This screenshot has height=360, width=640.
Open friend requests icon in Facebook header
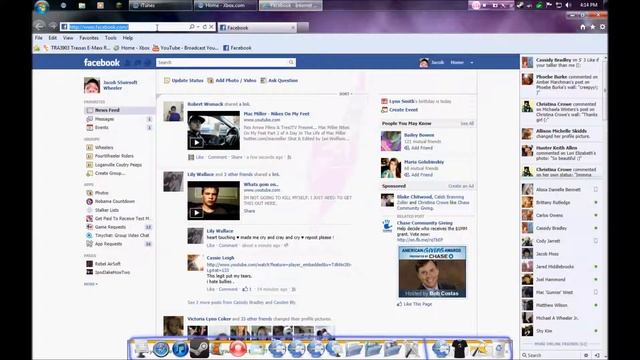coord(127,62)
